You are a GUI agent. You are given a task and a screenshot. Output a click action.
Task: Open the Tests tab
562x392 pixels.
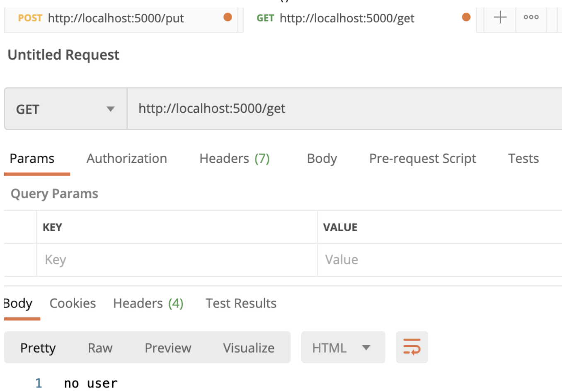coord(523,159)
